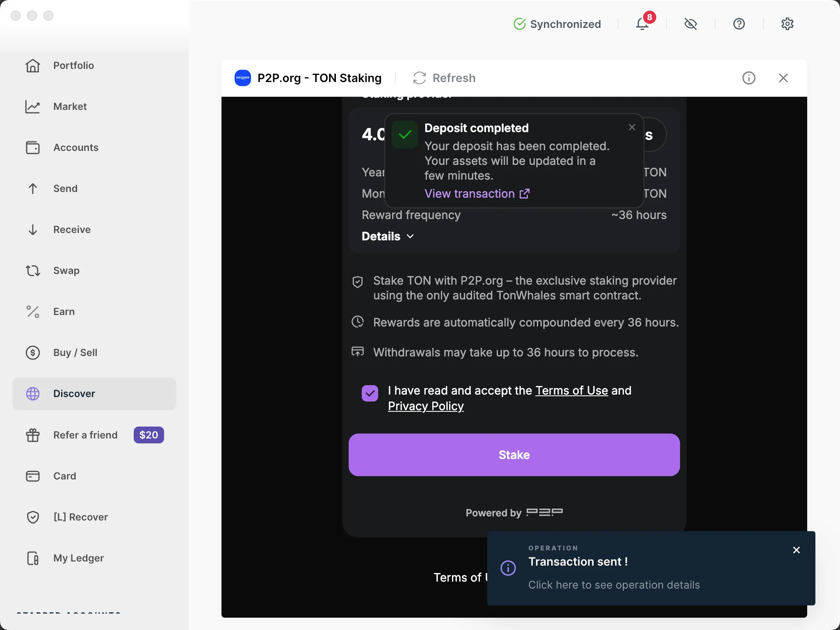Open the notifications bell icon
Viewport: 840px width, 630px height.
point(642,24)
